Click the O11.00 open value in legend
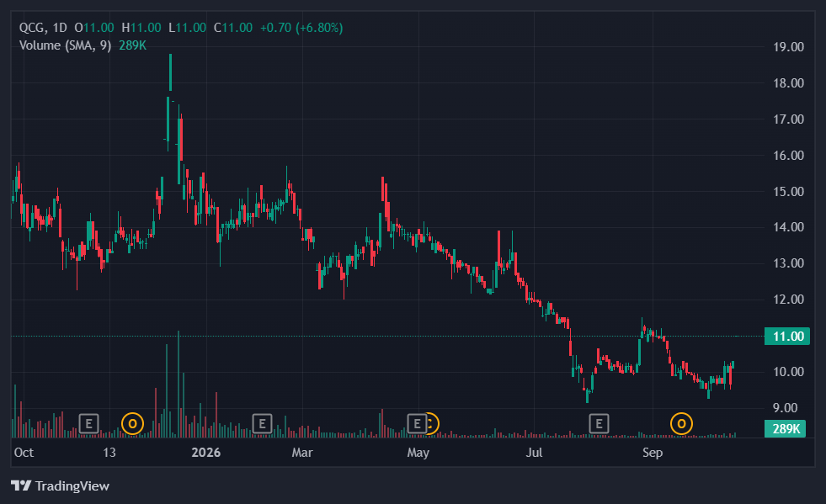 [93, 28]
